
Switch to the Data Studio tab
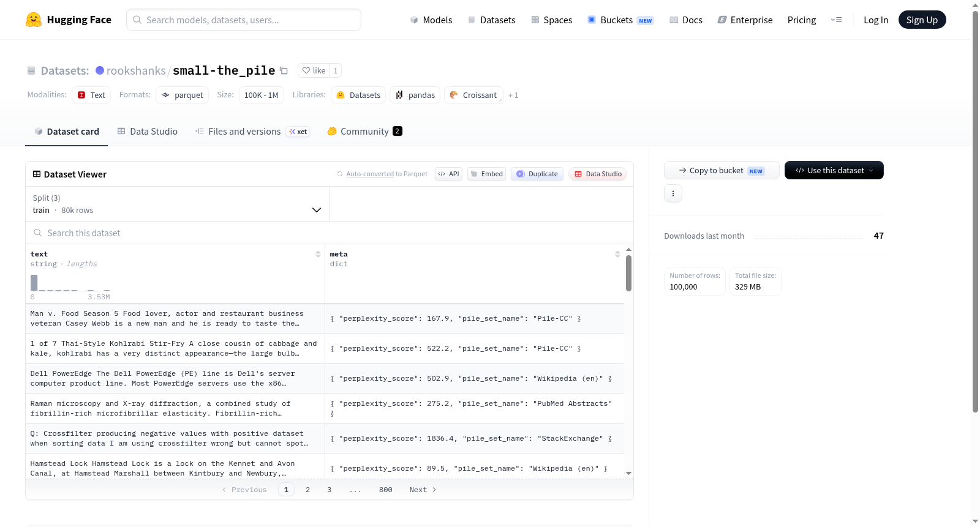[x=148, y=131]
